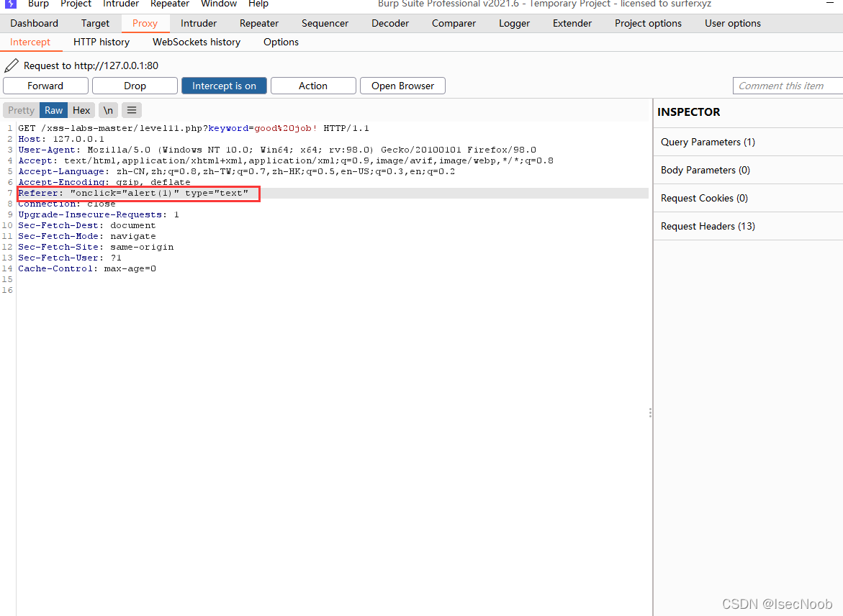Screen dimensions: 843x616
Task: Click the pencil edit icon beside request target
Action: (x=12, y=65)
